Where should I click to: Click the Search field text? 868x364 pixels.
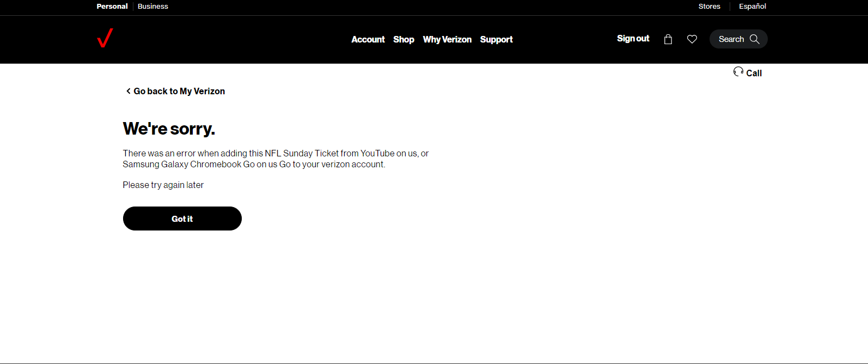pos(731,39)
